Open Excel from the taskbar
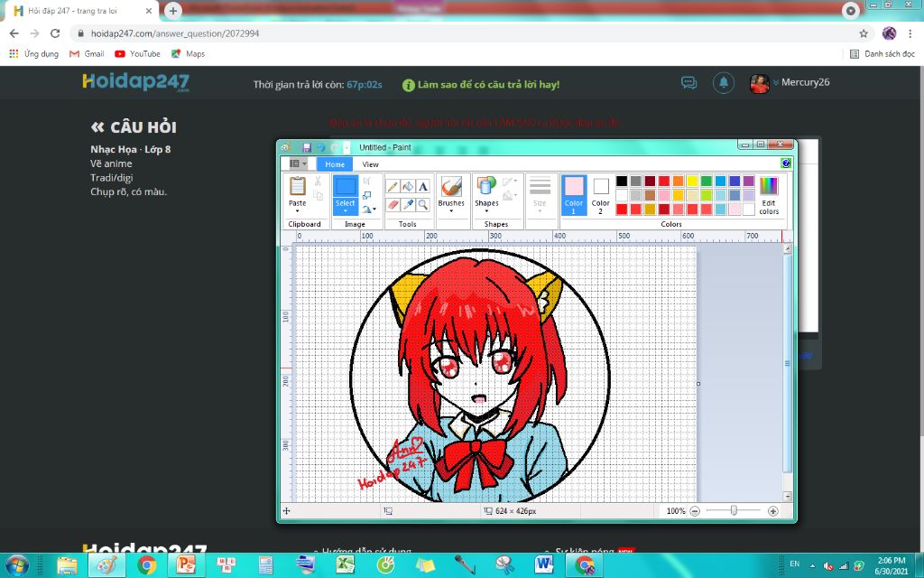The width and height of the screenshot is (924, 578). [346, 565]
